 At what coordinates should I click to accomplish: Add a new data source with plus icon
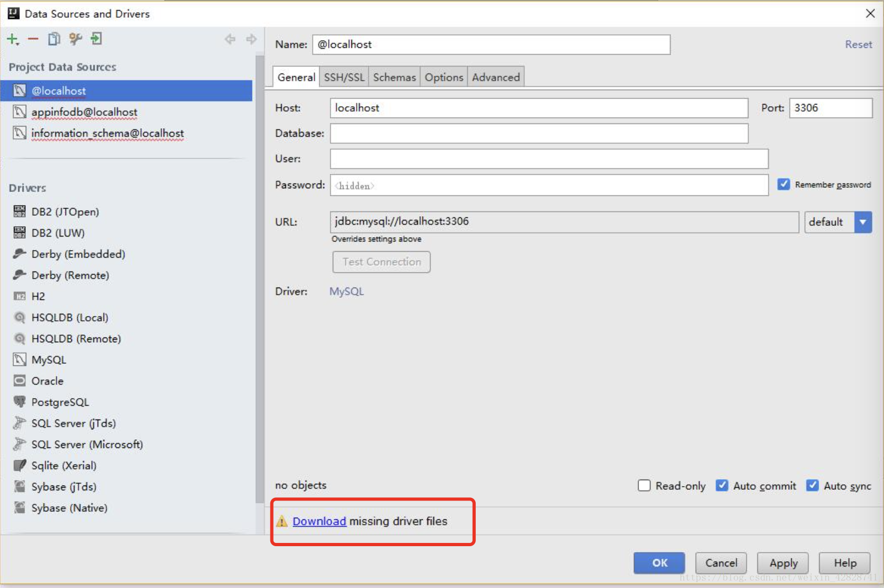12,39
